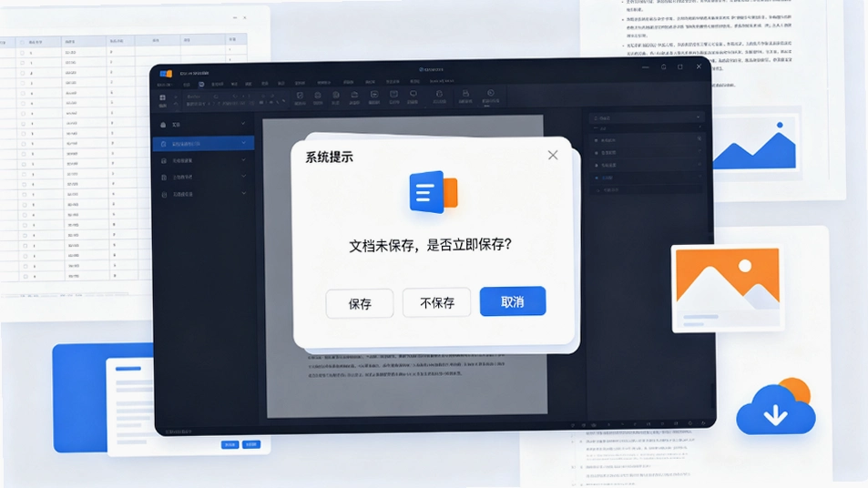Close the spreadsheet window at top left
Viewport: 868px width, 488px height.
tap(245, 17)
